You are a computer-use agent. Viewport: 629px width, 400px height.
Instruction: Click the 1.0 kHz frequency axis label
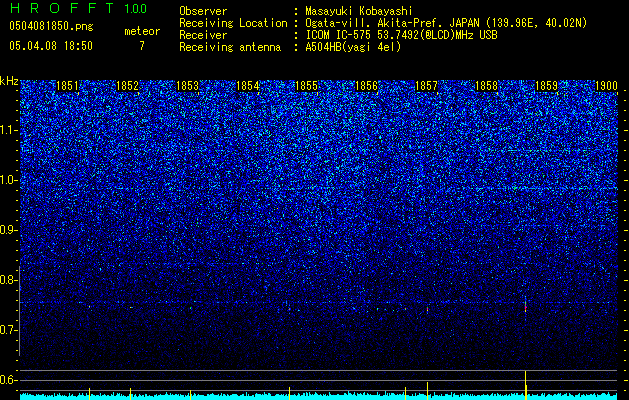[x=9, y=181]
